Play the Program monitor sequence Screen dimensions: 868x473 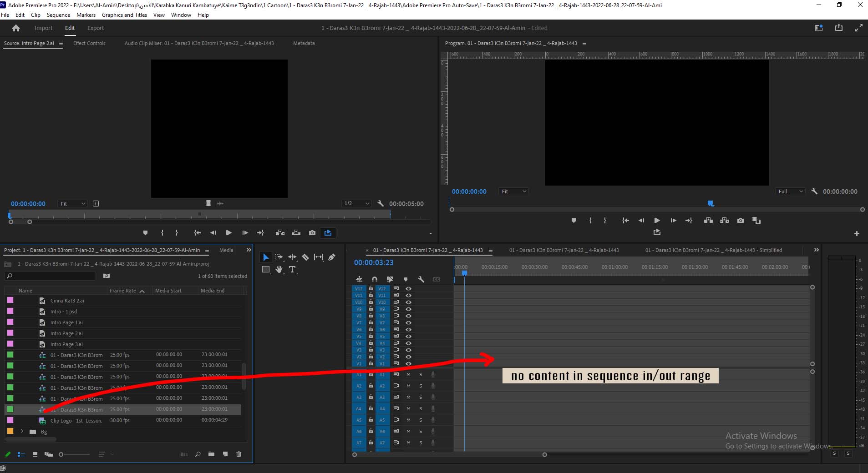pos(657,221)
